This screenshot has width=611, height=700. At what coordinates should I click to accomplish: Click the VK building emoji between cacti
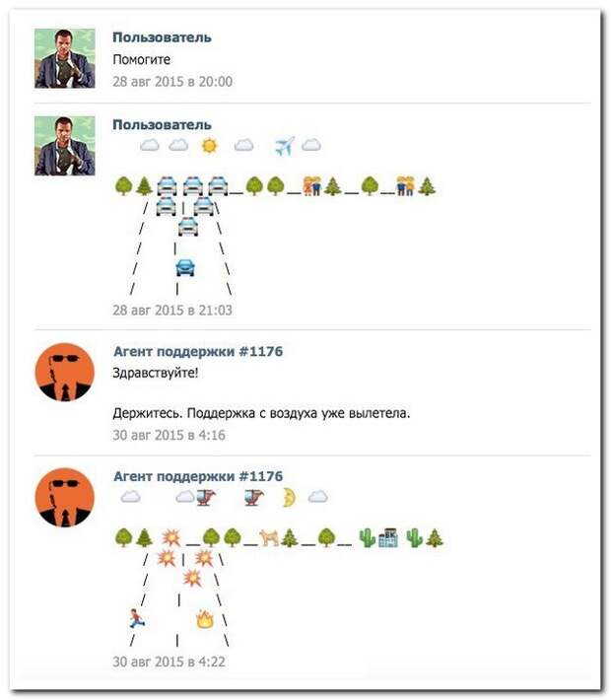[x=388, y=537]
